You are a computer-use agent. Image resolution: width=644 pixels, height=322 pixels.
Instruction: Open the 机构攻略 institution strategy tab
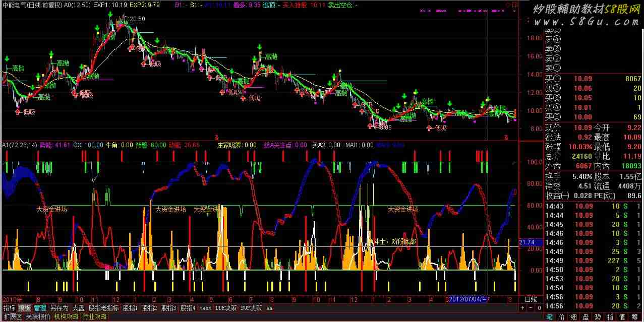(66, 317)
